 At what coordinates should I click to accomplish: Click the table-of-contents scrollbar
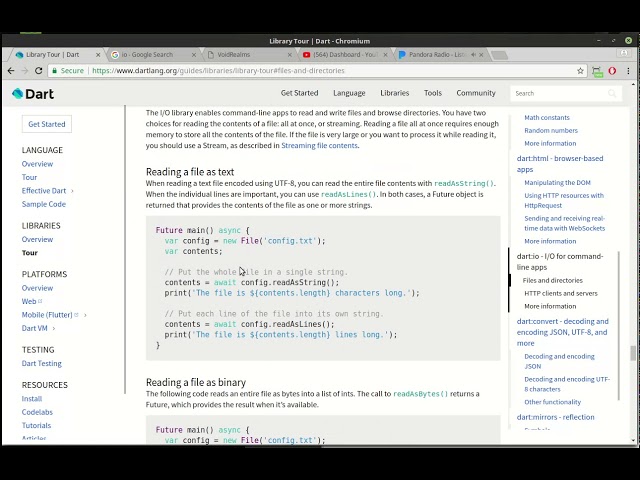pos(619,326)
